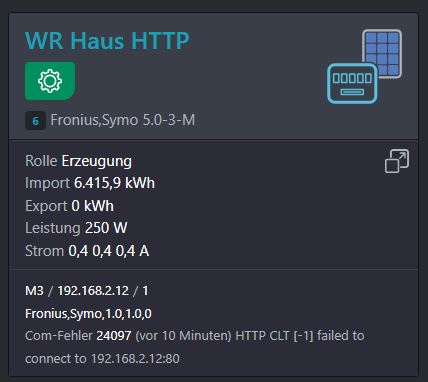The width and height of the screenshot is (428, 382).
Task: Select the HTTP CLT failed error message
Action: tap(195, 347)
